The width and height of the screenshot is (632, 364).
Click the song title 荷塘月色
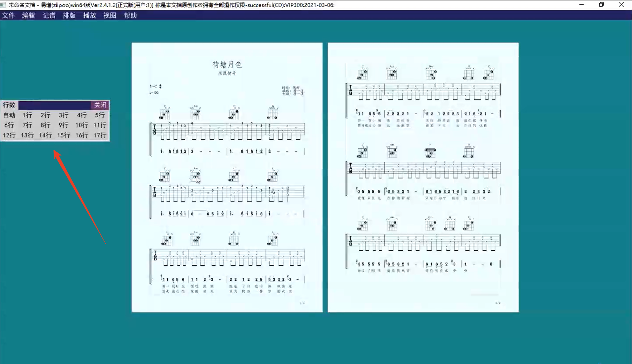coord(227,64)
